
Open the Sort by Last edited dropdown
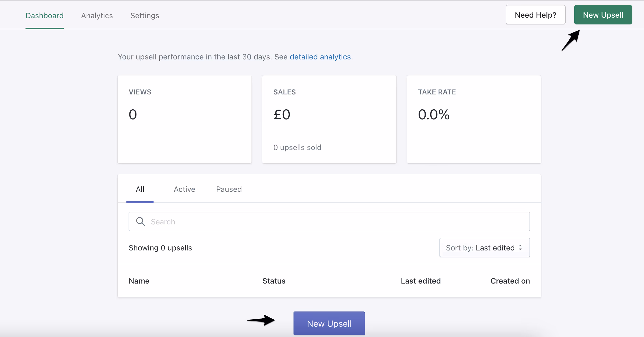484,247
